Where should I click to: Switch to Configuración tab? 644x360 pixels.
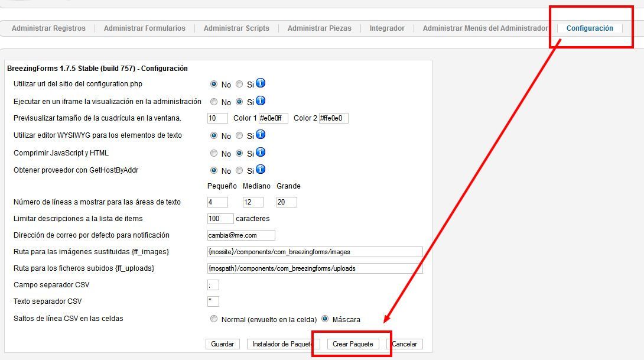590,28
